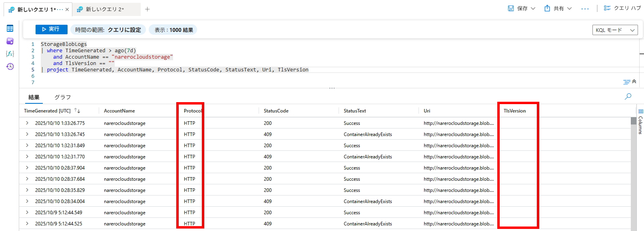Click status code 409 in 1:32:31.770 row
644x231 pixels.
tap(268, 157)
